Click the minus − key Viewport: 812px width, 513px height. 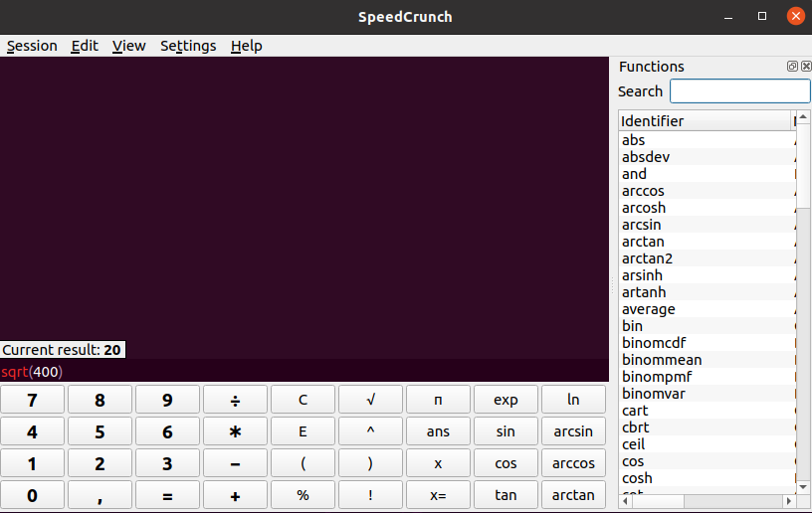[x=235, y=463]
